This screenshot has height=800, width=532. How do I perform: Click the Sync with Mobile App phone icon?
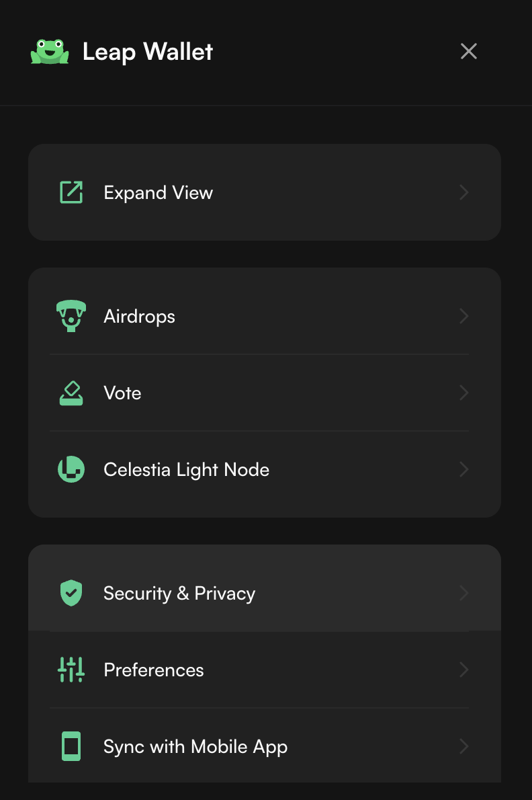(71, 746)
